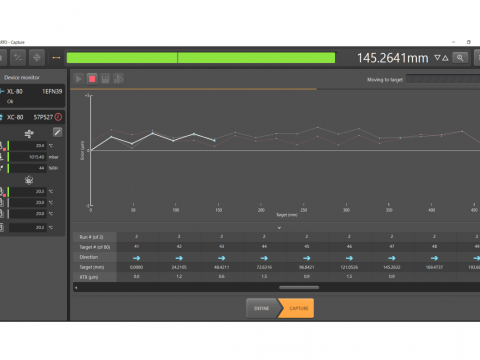Click the Direction row header
This screenshot has height=360, width=480.
pyautogui.click(x=95, y=257)
